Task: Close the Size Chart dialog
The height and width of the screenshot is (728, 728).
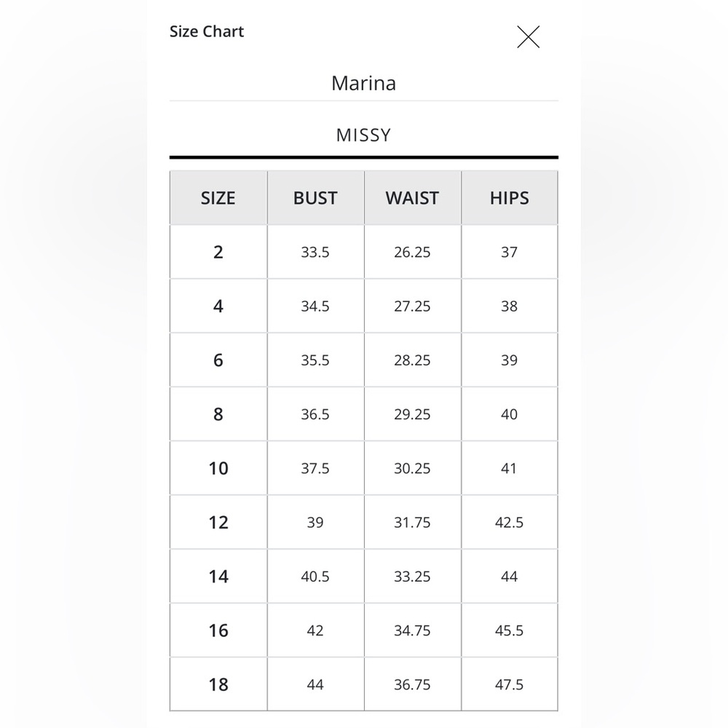Action: coord(529,36)
